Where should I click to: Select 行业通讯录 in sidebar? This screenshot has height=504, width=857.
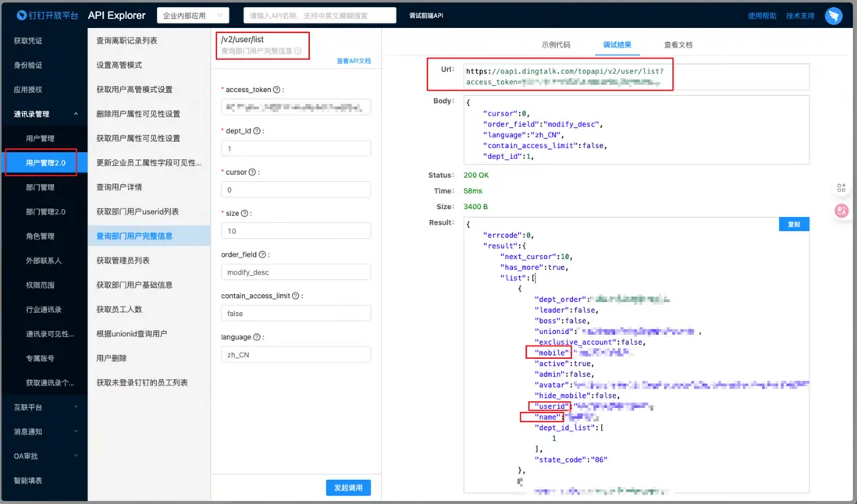coord(44,310)
